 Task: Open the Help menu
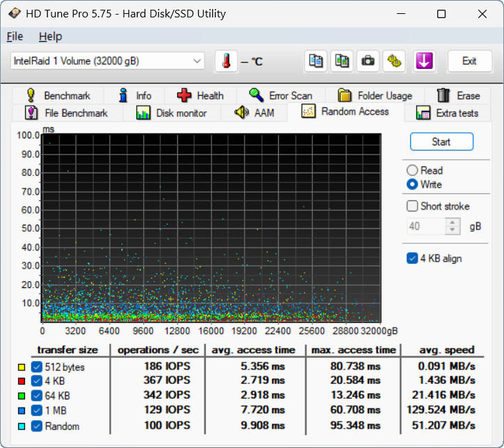(50, 37)
